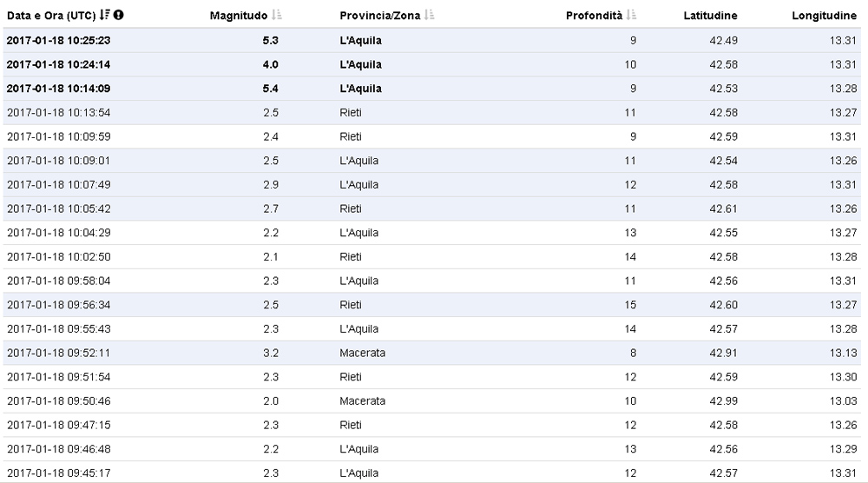
Task: Click the Longitudine column header
Action: (x=824, y=16)
